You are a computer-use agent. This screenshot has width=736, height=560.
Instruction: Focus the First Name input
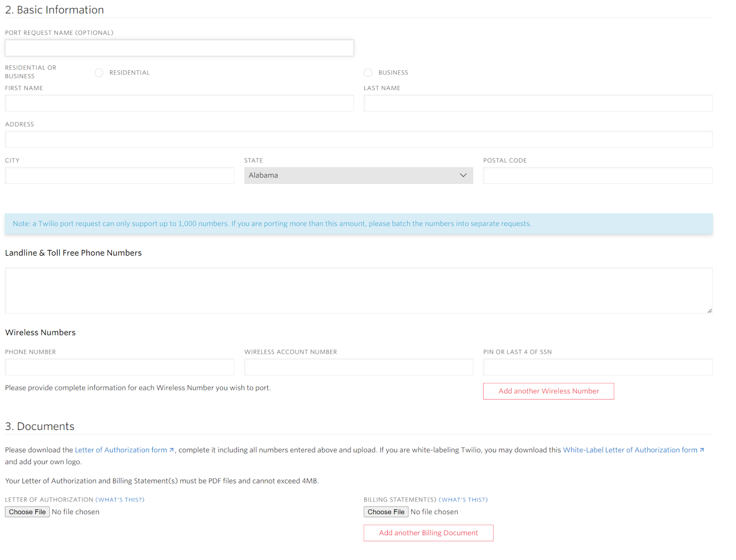pyautogui.click(x=179, y=103)
